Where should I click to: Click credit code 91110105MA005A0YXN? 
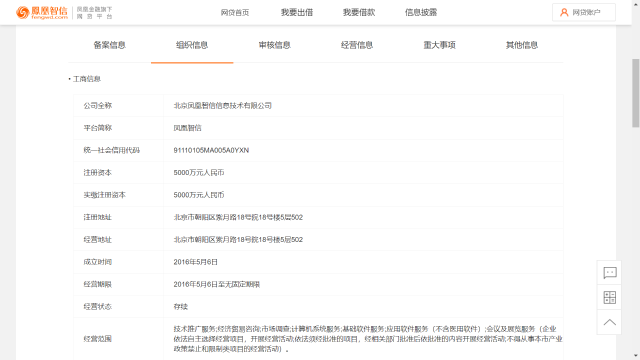211,150
